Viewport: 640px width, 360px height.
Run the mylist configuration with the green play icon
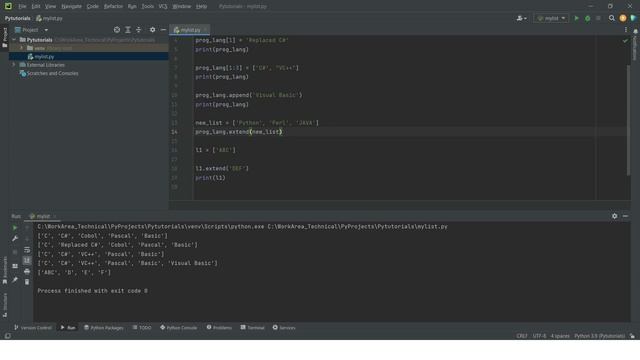point(576,18)
